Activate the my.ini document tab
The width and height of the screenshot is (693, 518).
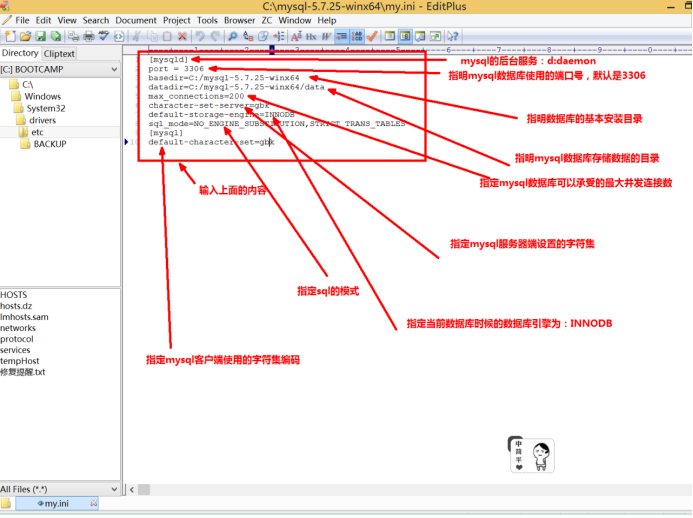[x=57, y=503]
